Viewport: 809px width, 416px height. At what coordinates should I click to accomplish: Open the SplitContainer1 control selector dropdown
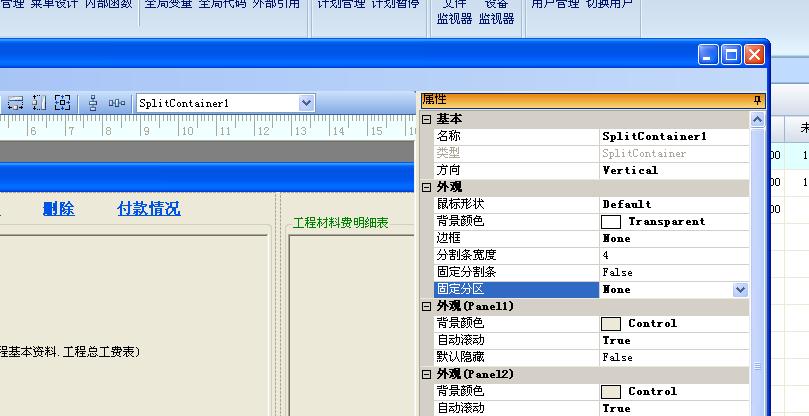pos(306,103)
